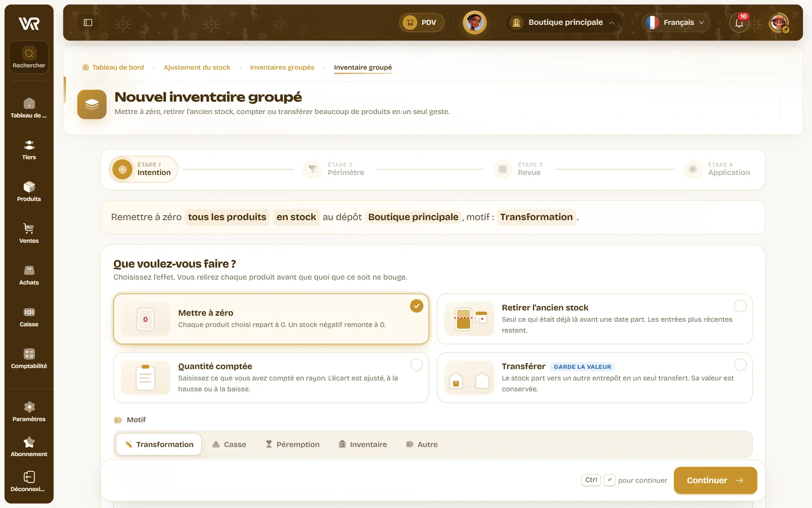Open the Caisse section
The width and height of the screenshot is (812, 508).
pyautogui.click(x=29, y=317)
